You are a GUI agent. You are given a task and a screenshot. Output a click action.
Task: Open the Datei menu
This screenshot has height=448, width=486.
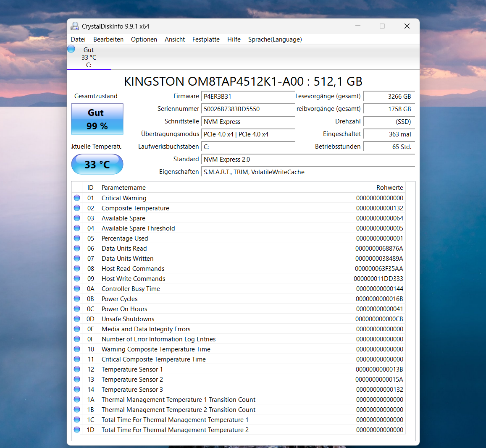(78, 39)
